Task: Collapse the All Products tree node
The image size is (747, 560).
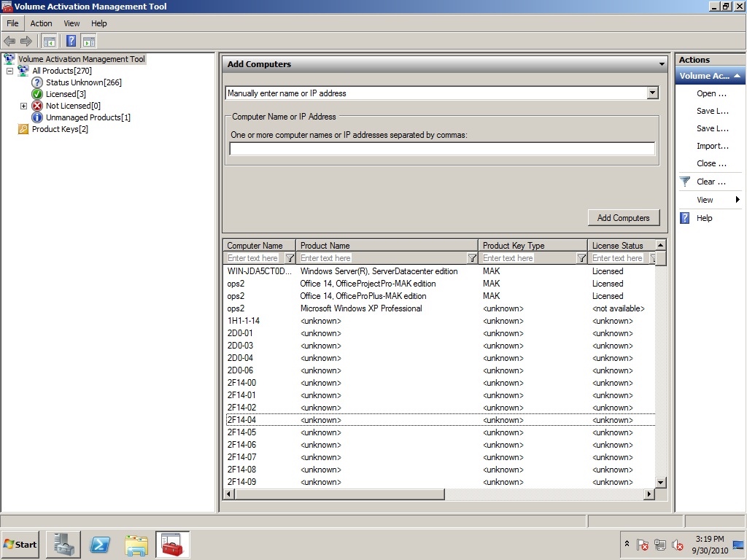Action: (x=9, y=71)
